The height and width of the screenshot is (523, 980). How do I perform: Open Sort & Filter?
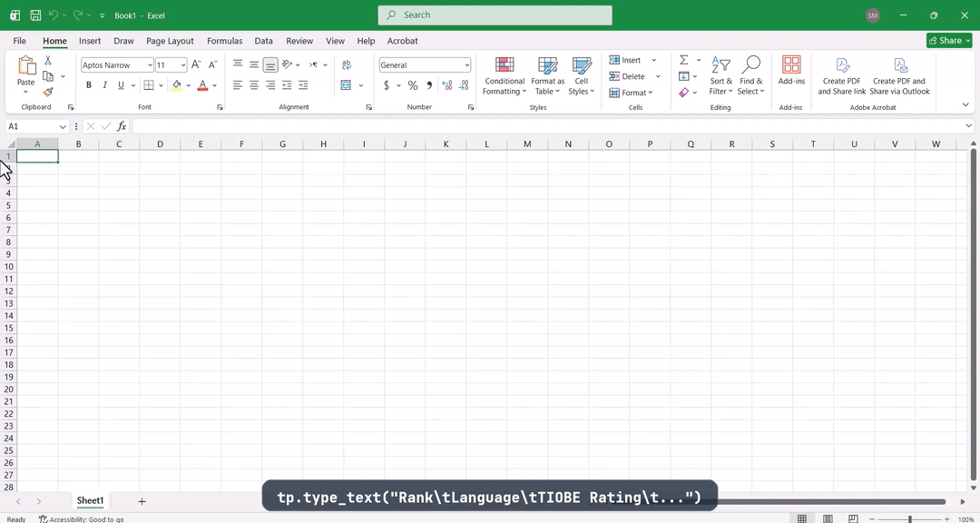(x=720, y=78)
